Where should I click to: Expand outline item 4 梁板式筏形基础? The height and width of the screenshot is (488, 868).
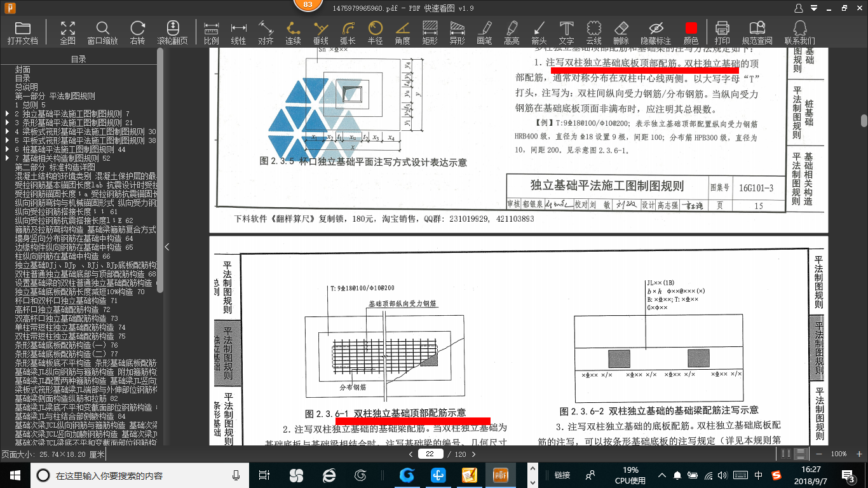pos(6,132)
